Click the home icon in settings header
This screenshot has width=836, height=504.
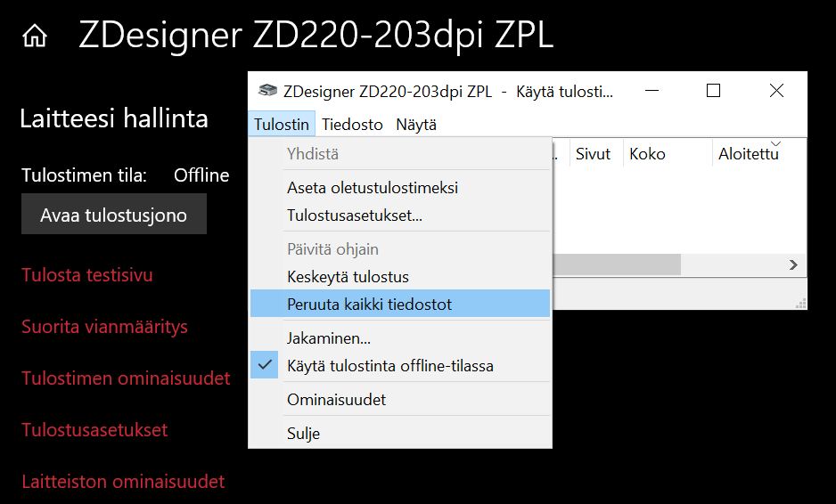35,37
